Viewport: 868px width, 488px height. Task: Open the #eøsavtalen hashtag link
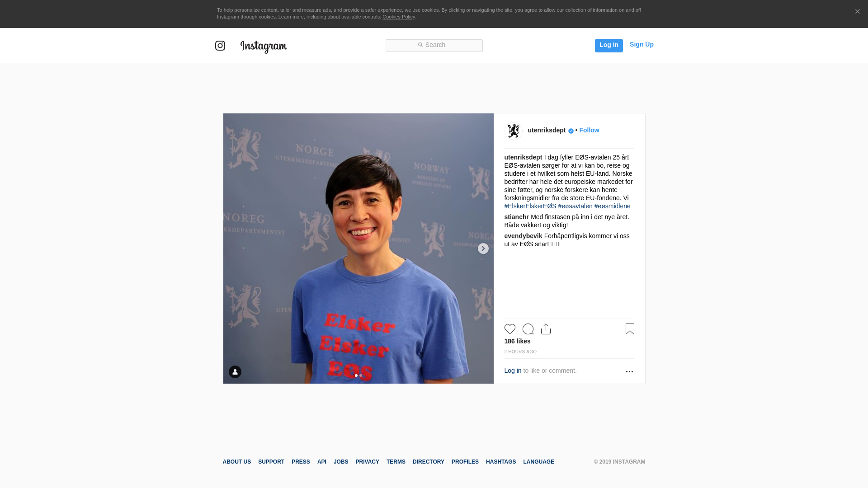(575, 206)
